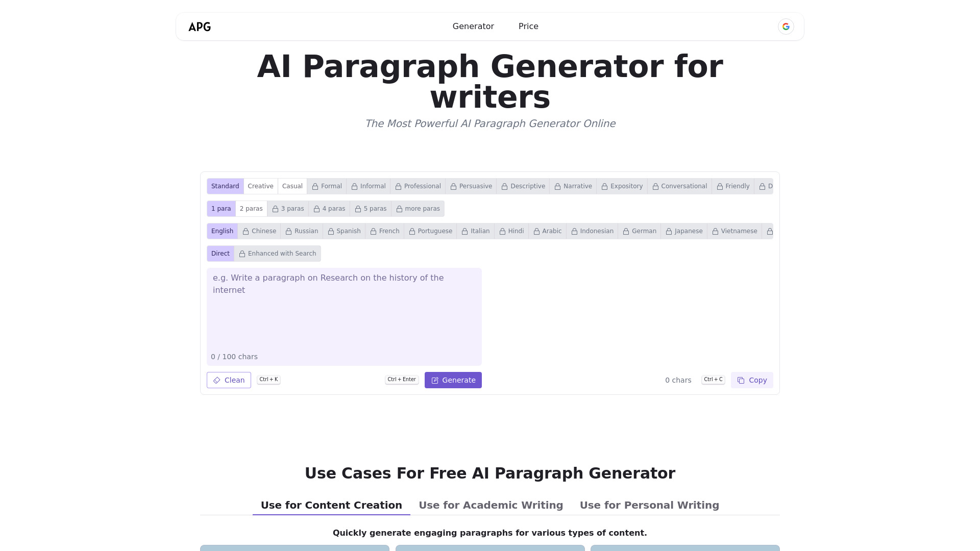The width and height of the screenshot is (980, 551).
Task: Switch to Use for Academic Writing tab
Action: [x=491, y=505]
